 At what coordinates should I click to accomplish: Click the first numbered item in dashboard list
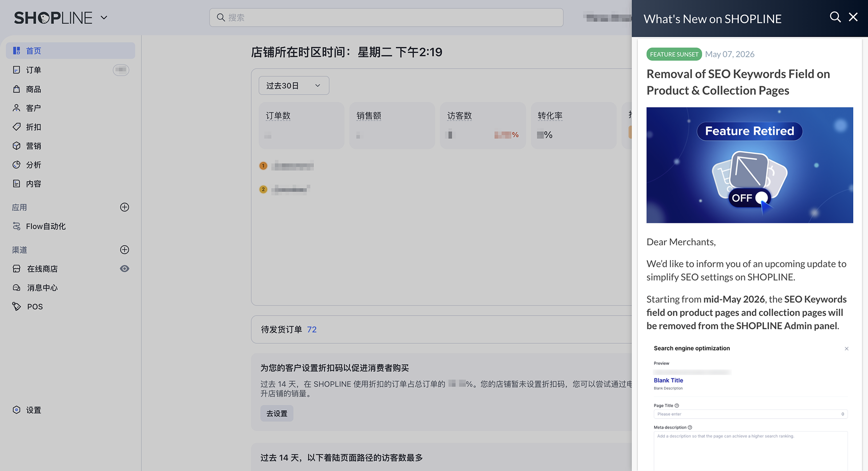(x=286, y=166)
